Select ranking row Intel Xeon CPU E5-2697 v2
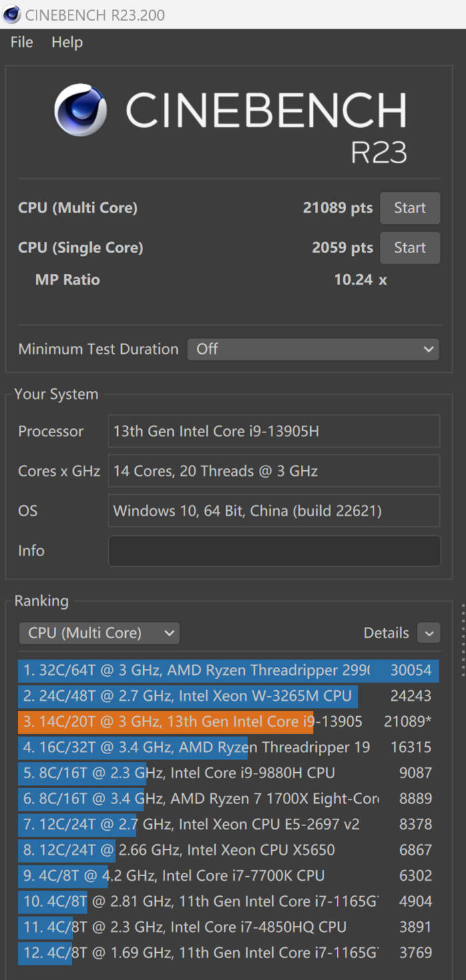This screenshot has width=466, height=980. coord(228,824)
